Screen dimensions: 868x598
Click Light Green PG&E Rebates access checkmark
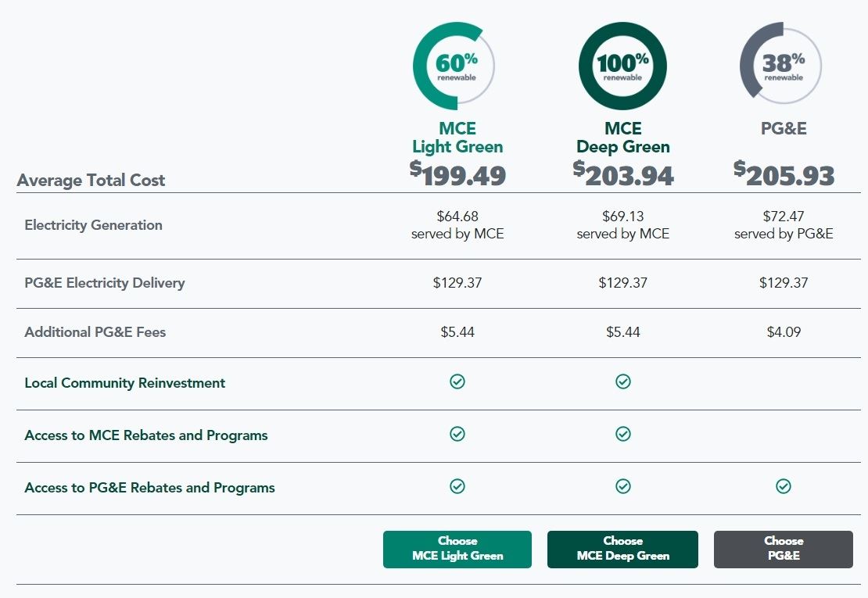click(457, 486)
